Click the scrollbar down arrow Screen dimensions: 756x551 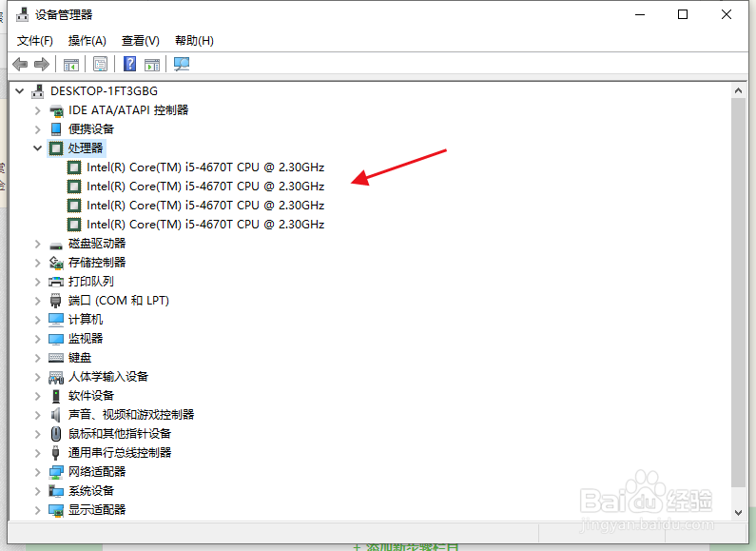click(x=738, y=512)
